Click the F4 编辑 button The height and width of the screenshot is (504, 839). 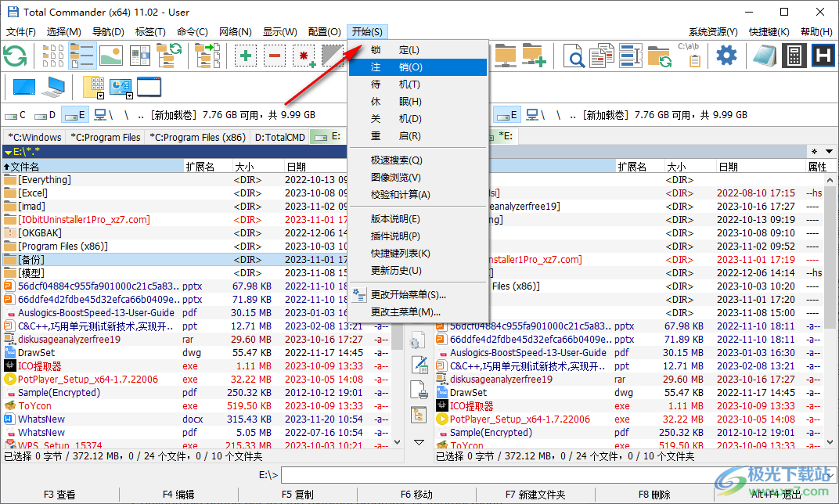click(x=178, y=495)
